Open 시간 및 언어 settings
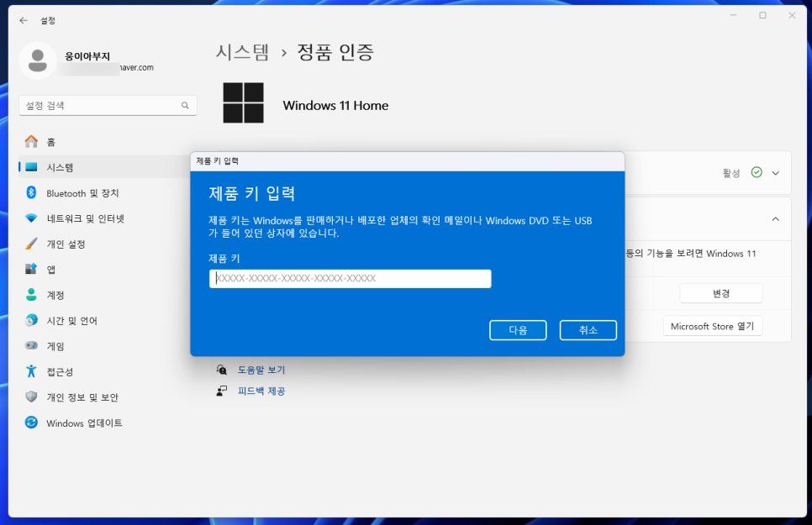Screen dimensions: 812x525 [x=108, y=321]
